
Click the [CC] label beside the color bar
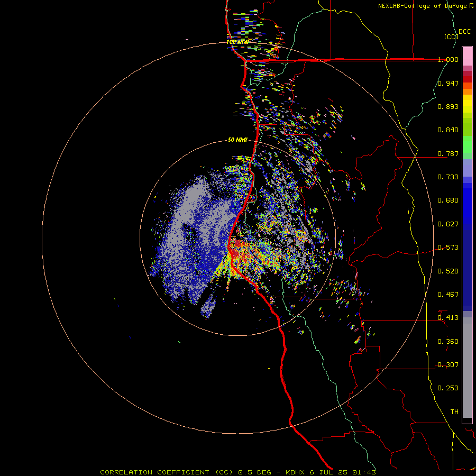[x=452, y=36]
